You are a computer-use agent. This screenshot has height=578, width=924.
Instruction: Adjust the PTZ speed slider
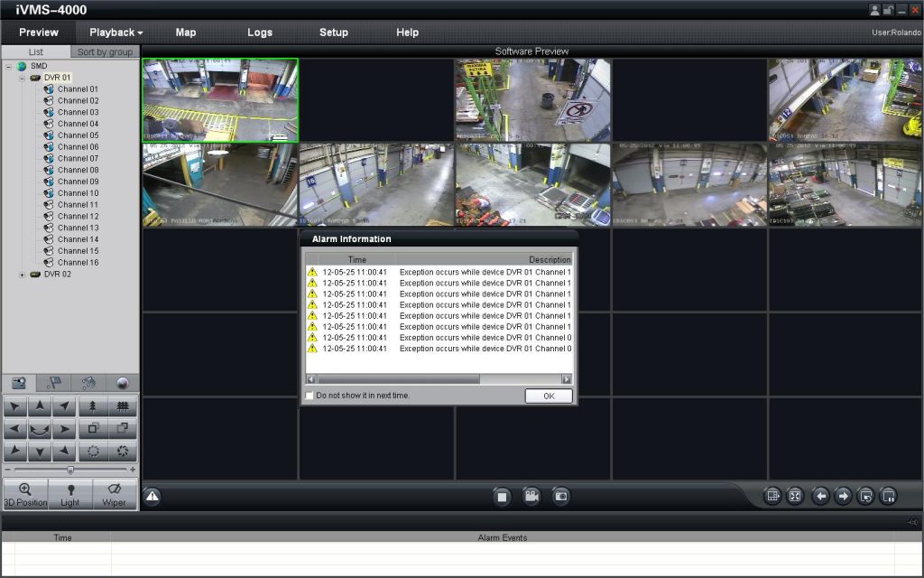point(69,469)
